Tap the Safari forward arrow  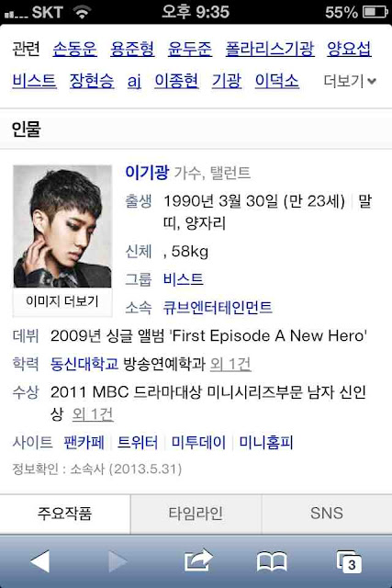click(118, 561)
